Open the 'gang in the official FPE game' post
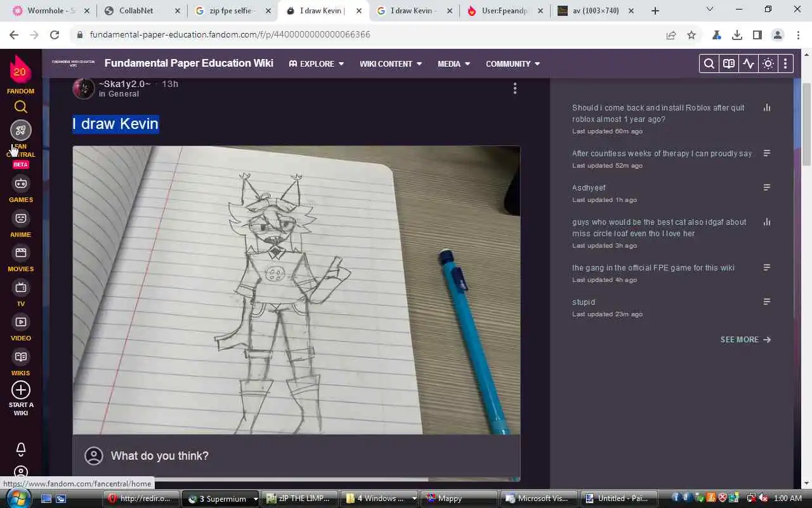The image size is (812, 508). click(x=653, y=268)
